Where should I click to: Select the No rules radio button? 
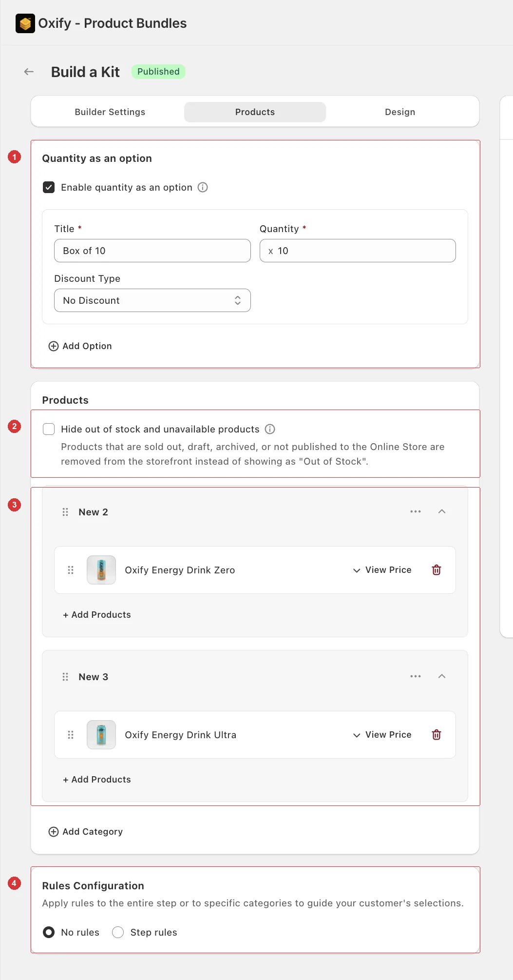pyautogui.click(x=49, y=932)
